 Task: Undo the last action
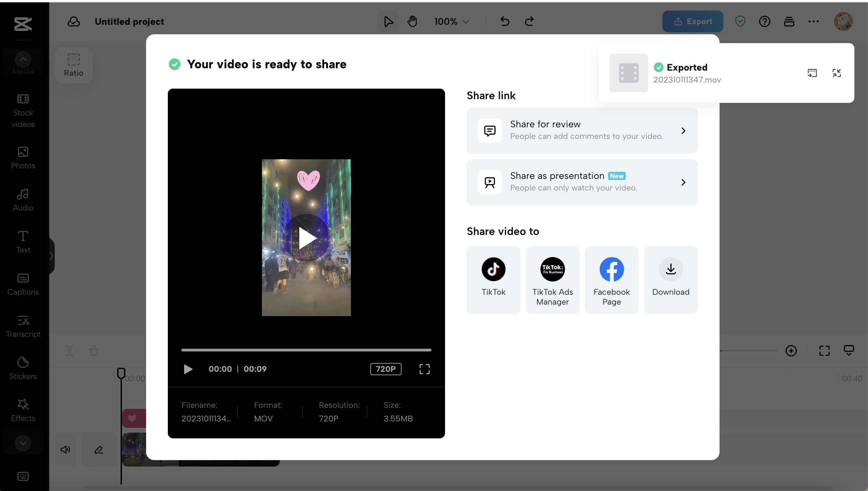tap(504, 21)
